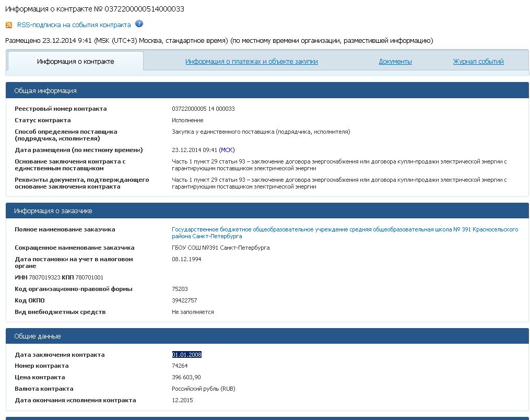Click label Дата заключения контракта
Viewport: 530px width, 420px height.
(x=60, y=354)
